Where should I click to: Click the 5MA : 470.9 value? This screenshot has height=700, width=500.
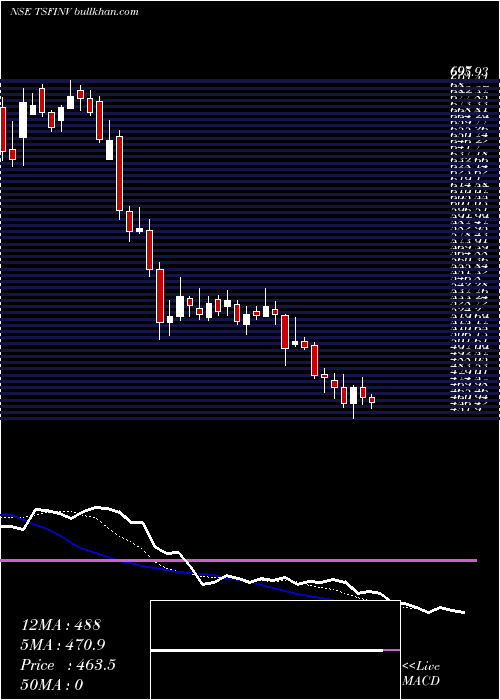click(x=63, y=644)
